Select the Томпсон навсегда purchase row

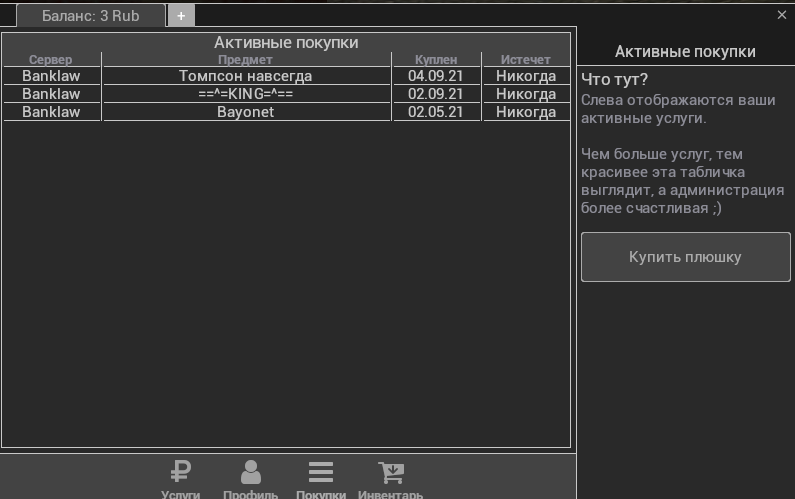245,76
